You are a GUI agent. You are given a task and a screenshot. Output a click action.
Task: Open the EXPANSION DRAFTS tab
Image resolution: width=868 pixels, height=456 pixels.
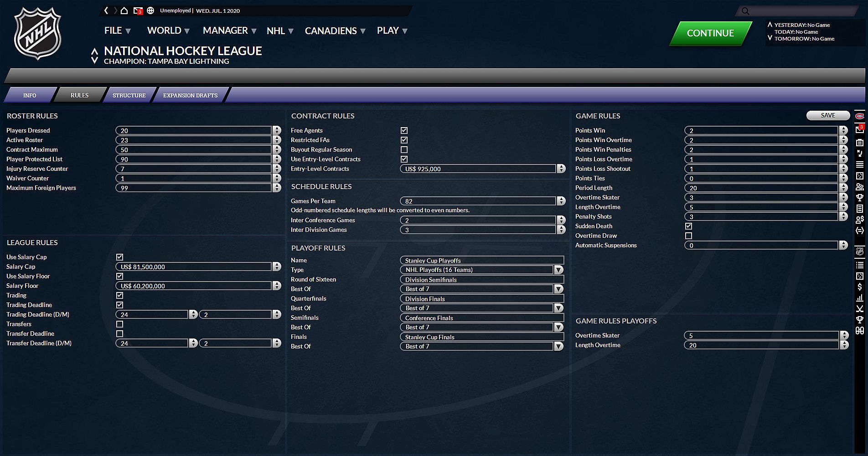click(190, 95)
